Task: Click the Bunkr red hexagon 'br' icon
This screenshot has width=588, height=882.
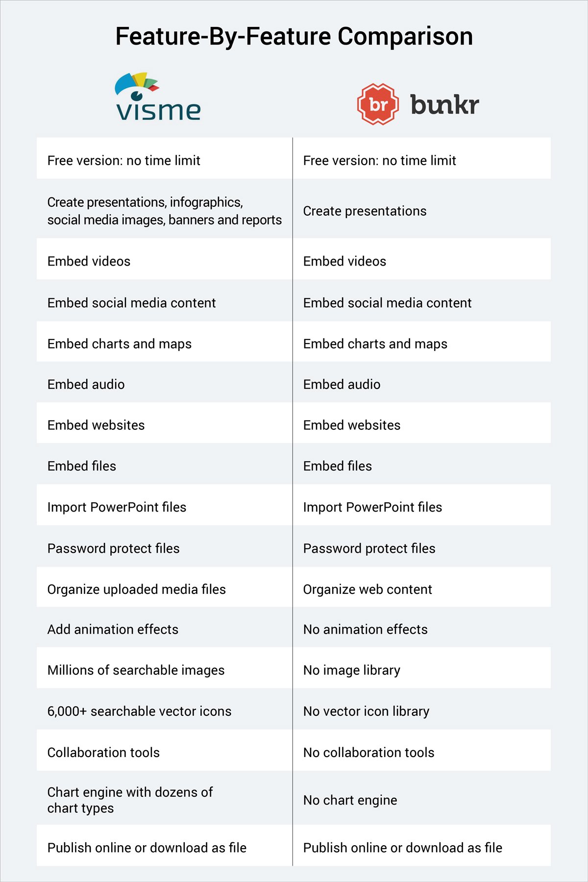Action: 377,104
